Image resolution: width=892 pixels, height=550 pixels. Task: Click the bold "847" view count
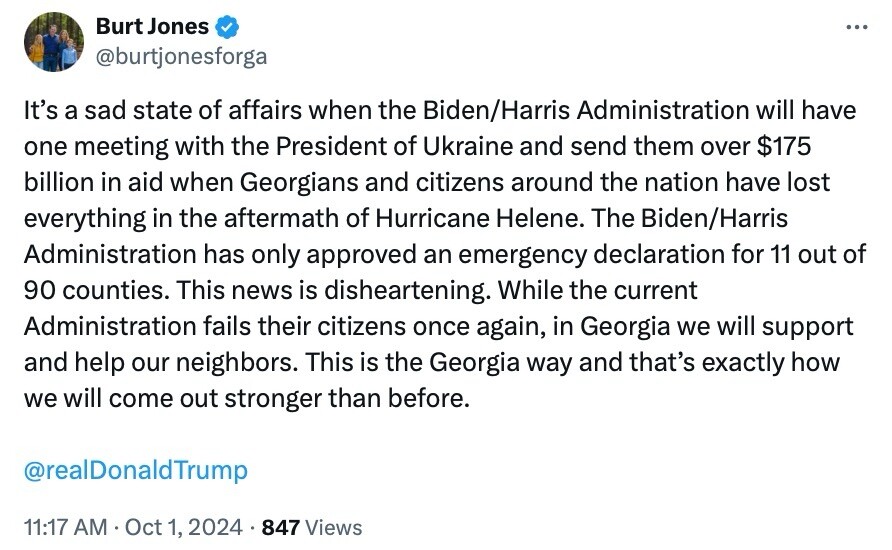280,528
